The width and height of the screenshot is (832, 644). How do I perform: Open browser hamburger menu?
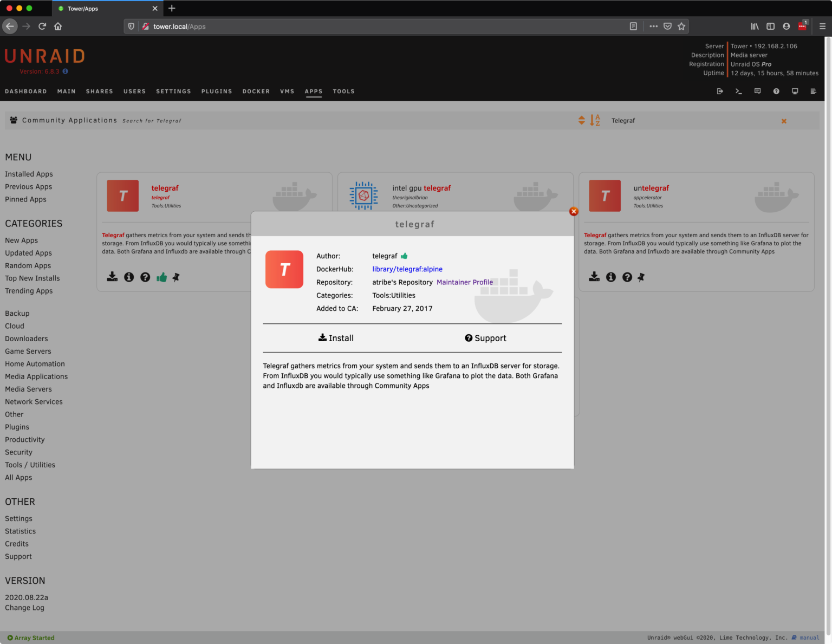822,26
